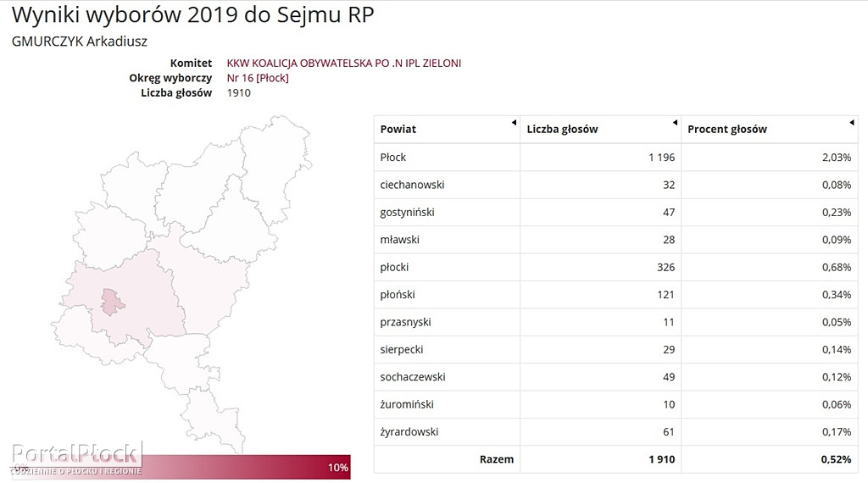Select the mławski row
This screenshot has height=483, width=868.
click(615, 240)
